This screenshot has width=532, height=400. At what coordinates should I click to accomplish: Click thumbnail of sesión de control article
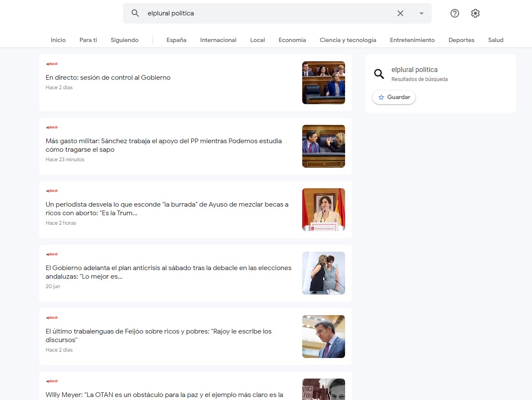(324, 83)
